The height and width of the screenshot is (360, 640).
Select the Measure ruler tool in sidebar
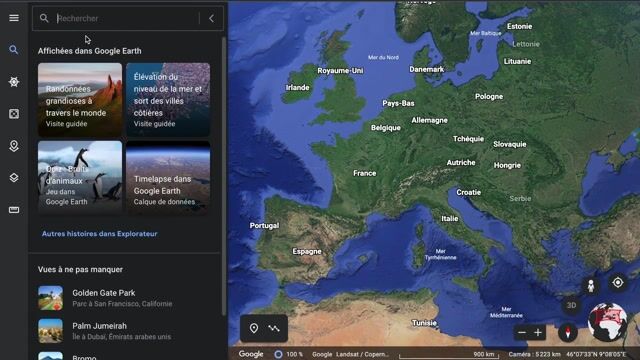click(14, 210)
